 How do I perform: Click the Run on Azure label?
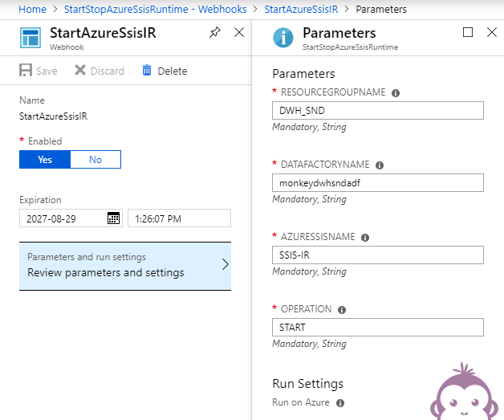point(300,402)
